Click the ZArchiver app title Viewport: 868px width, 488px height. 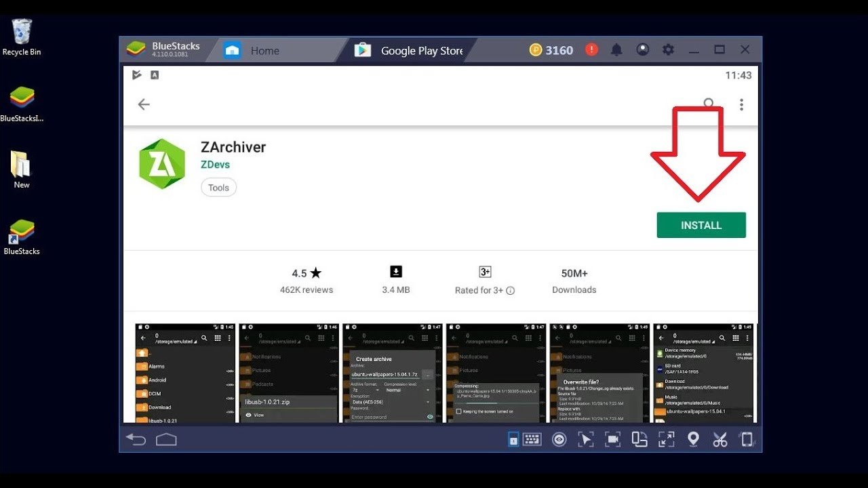pos(233,147)
